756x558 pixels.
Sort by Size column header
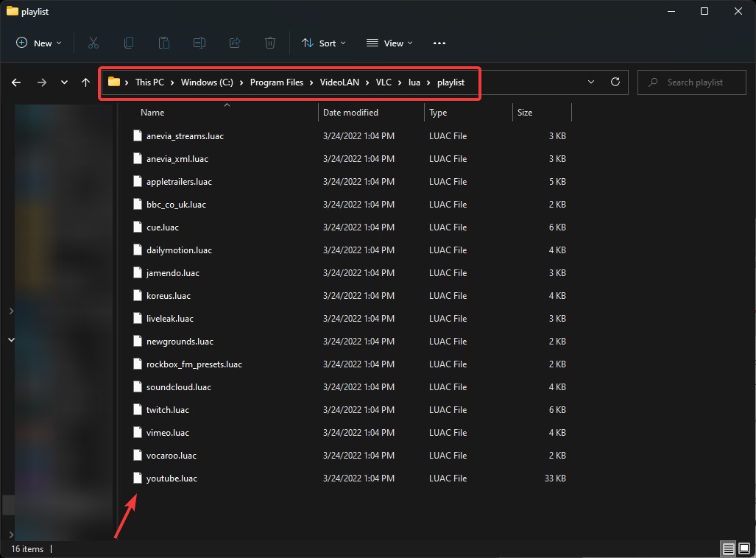click(525, 113)
